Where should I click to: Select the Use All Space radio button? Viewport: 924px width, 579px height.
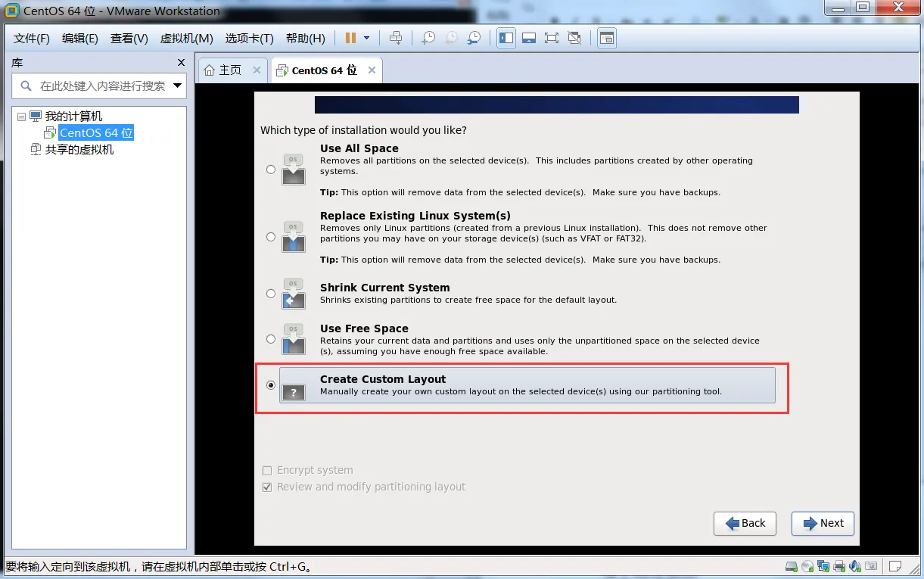271,170
